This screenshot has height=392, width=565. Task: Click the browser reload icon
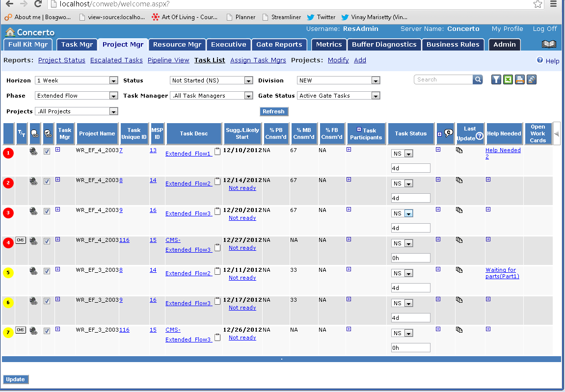[38, 4]
